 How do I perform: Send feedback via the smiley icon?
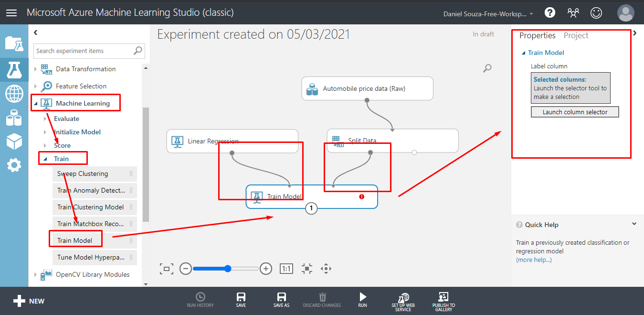[x=596, y=13]
